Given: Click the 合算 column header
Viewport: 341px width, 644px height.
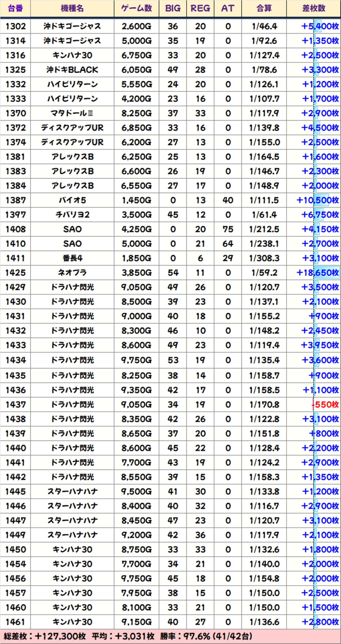Looking at the screenshot, I should (264, 9).
